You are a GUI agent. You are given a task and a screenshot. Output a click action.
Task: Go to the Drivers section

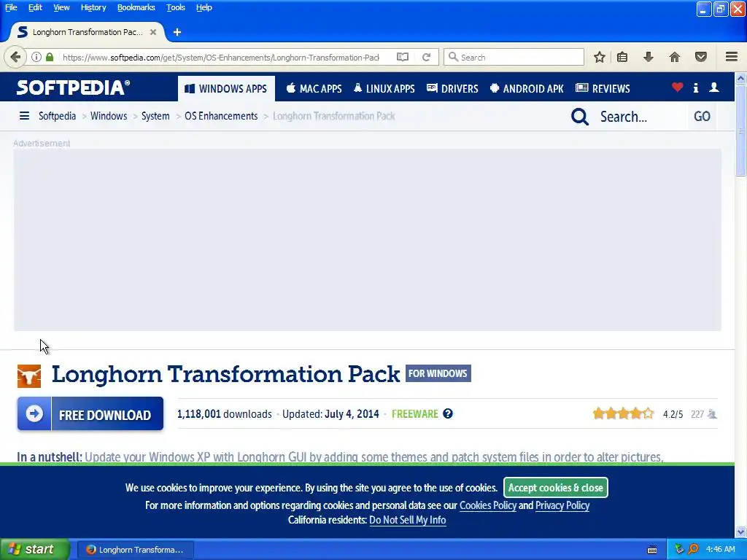(x=452, y=88)
